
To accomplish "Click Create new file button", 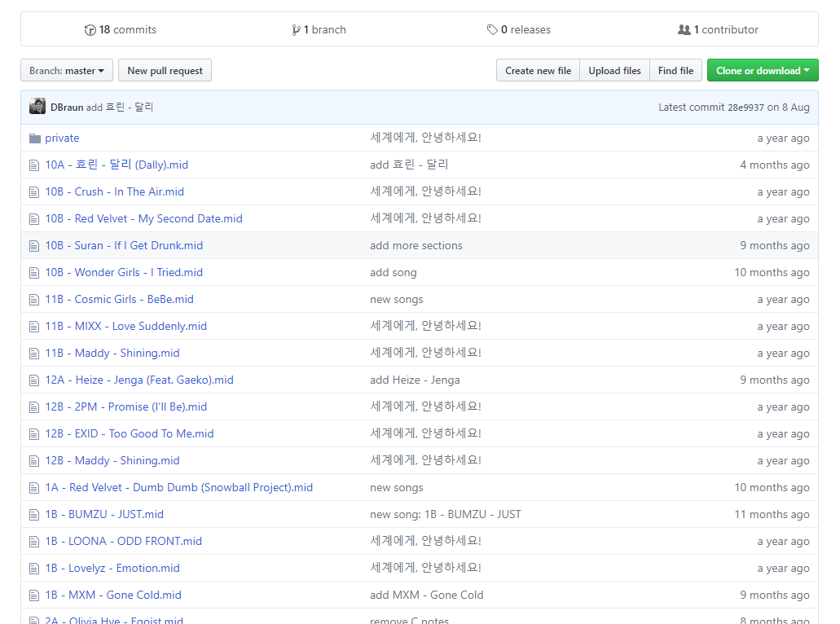I will pyautogui.click(x=538, y=70).
